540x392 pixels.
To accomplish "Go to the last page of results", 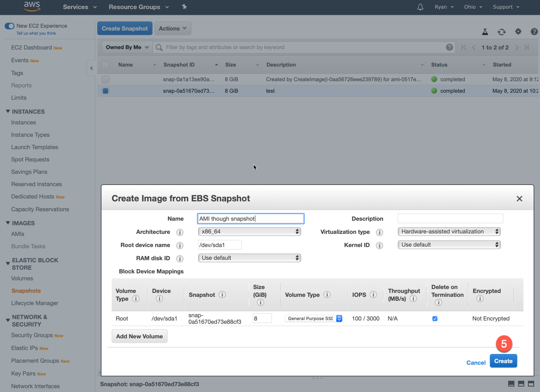I will pos(526,47).
